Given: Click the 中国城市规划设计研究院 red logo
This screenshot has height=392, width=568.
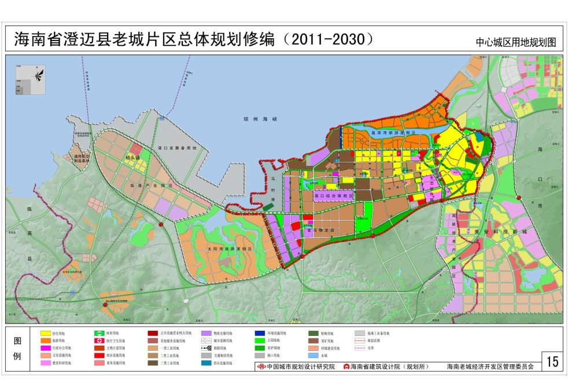Looking at the screenshot, I should pyautogui.click(x=262, y=367).
